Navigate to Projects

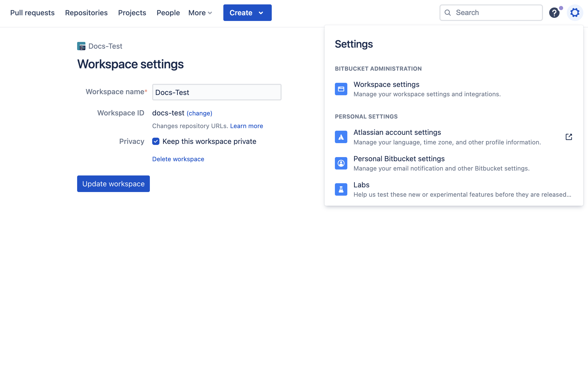[x=132, y=13]
